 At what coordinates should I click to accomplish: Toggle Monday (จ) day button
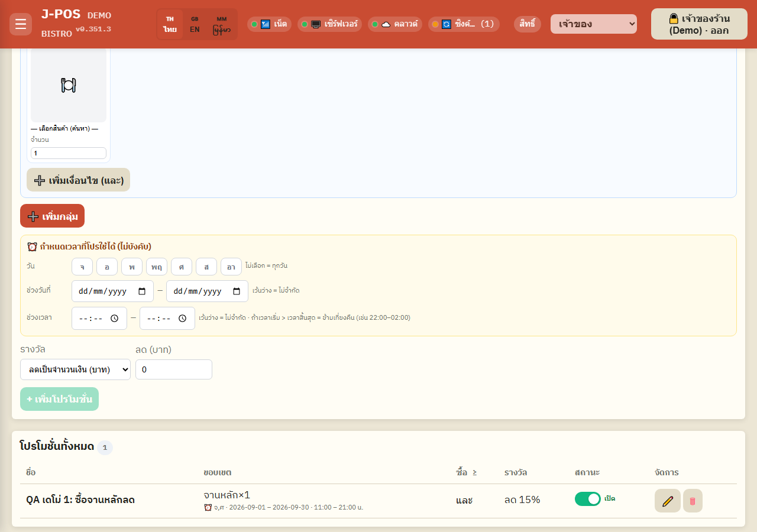[x=82, y=267]
